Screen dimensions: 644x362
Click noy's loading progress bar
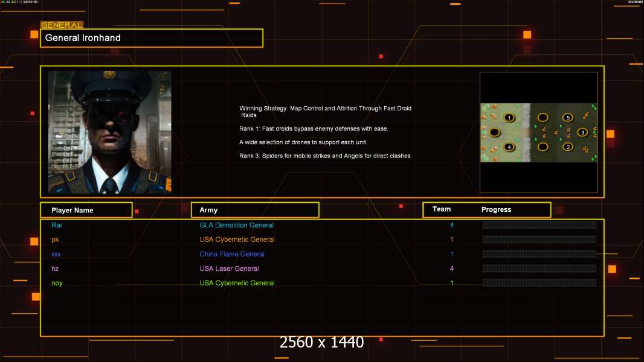539,283
